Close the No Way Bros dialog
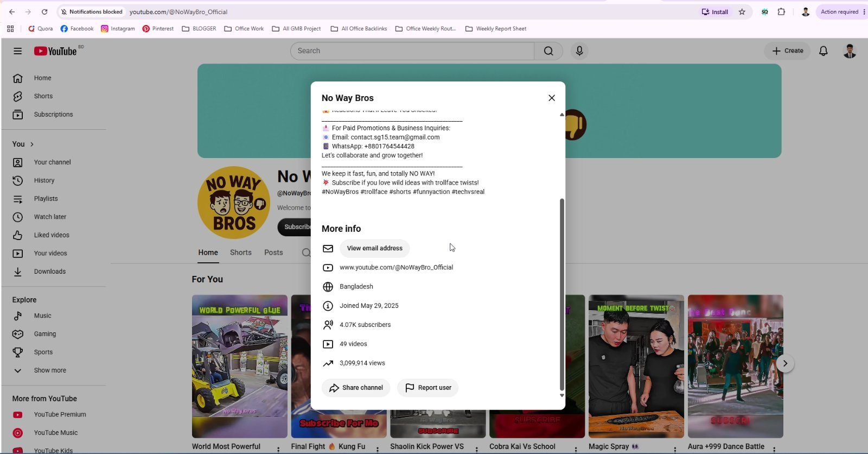Viewport: 868px width, 454px height. tap(552, 98)
